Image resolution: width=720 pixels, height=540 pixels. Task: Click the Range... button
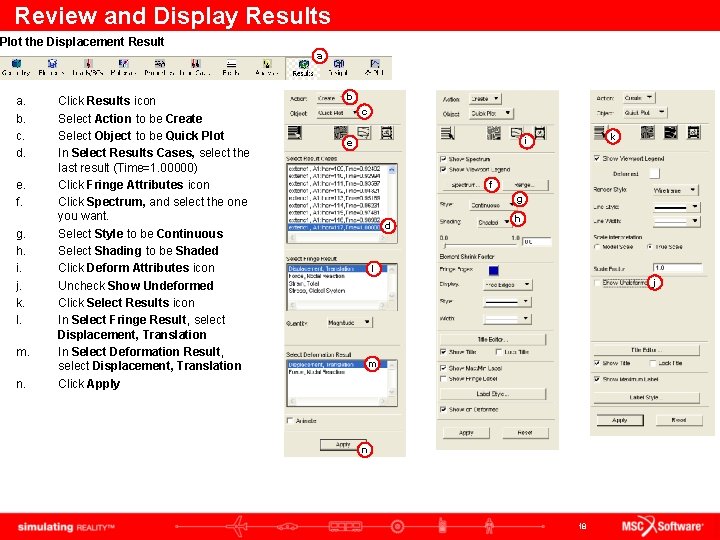525,185
